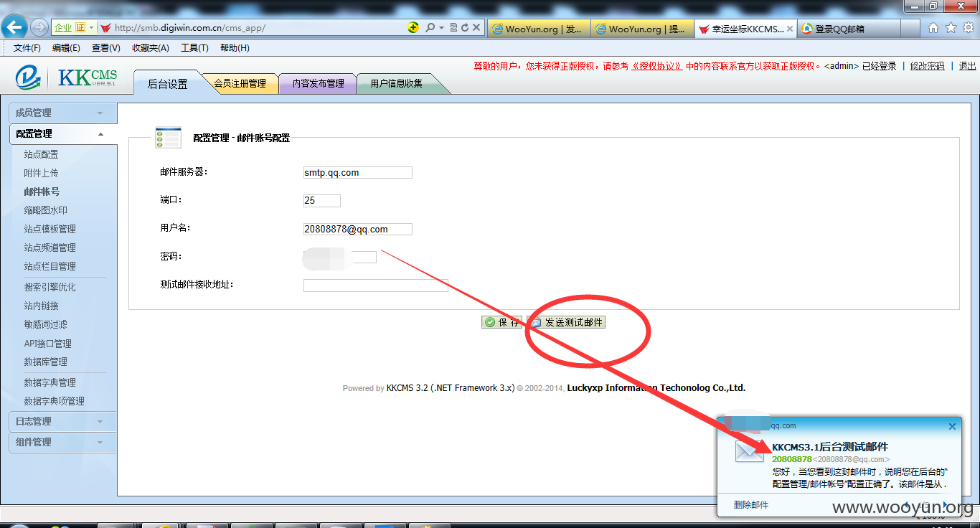The height and width of the screenshot is (528, 980).
Task: Open the browser home icon
Action: [x=933, y=28]
